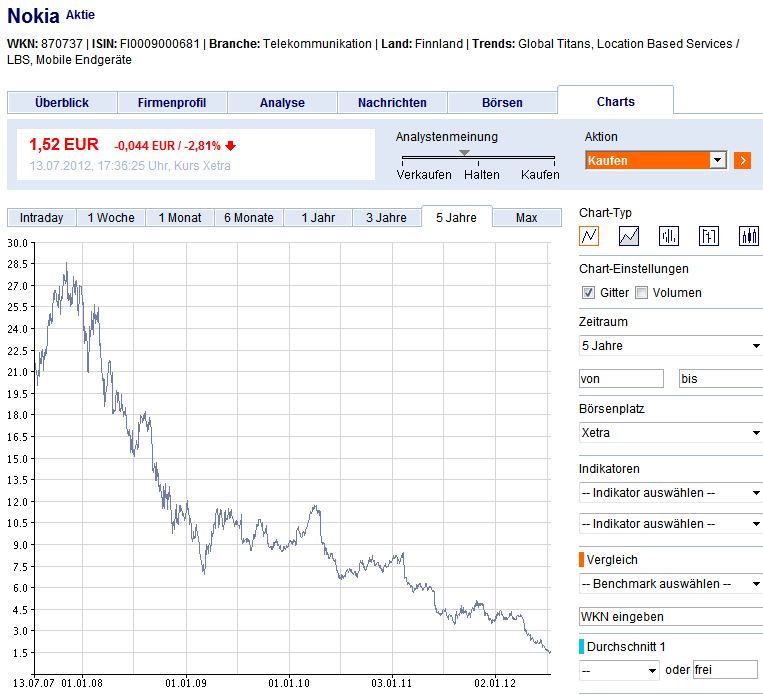Viewport: 763px width, 697px height.
Task: Select the area chart type icon
Action: coord(629,236)
